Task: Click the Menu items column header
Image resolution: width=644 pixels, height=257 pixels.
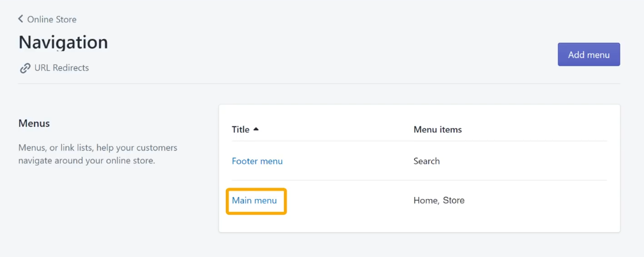Action: (x=437, y=129)
